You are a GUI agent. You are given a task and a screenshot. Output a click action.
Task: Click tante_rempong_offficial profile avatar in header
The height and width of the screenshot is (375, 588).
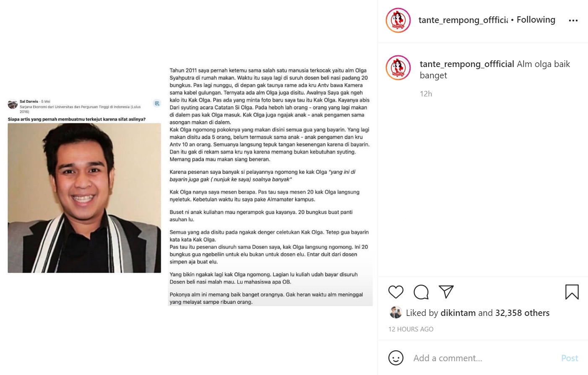[x=398, y=20]
